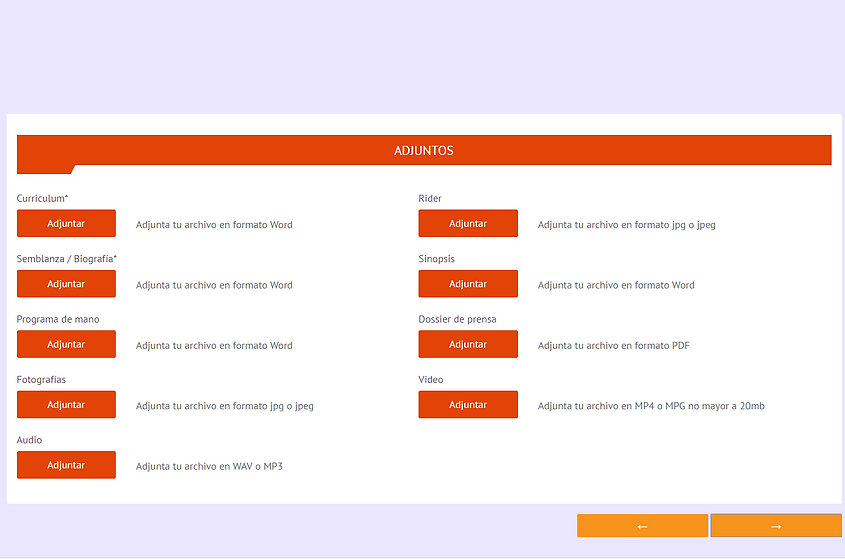Click the Word format hint beside Curriculum

click(x=214, y=225)
